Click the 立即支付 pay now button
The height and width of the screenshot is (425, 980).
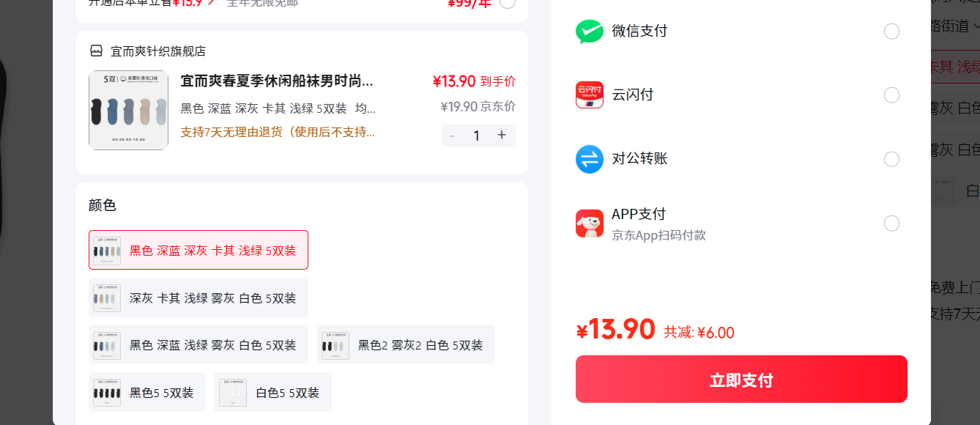pos(741,379)
